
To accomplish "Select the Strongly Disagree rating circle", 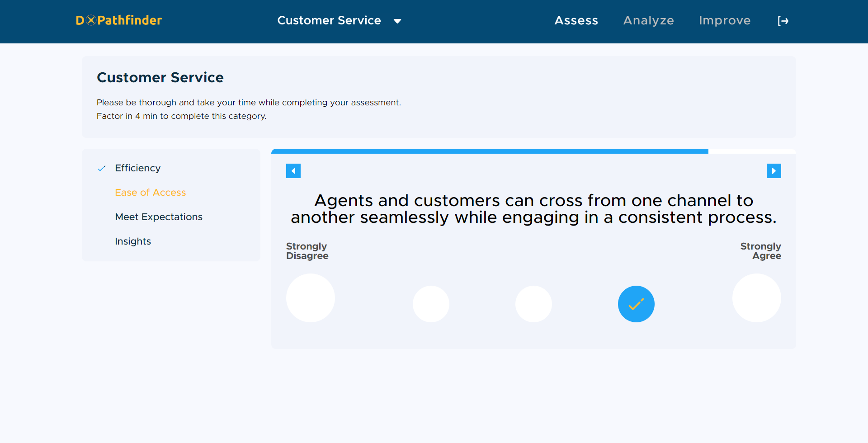I will coord(311,298).
